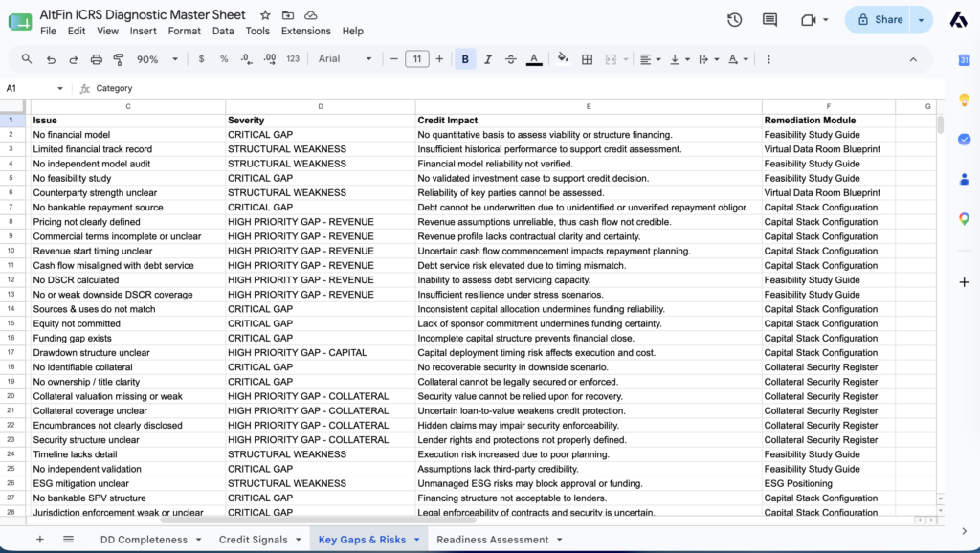Hide the menus with collapse arrow

tap(913, 59)
